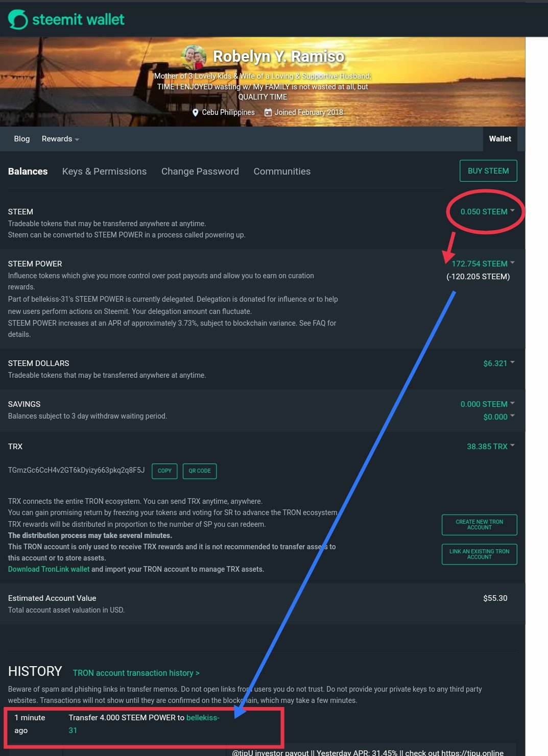
Task: Click the STEEM DOLLARS section heading
Action: pyautogui.click(x=38, y=363)
